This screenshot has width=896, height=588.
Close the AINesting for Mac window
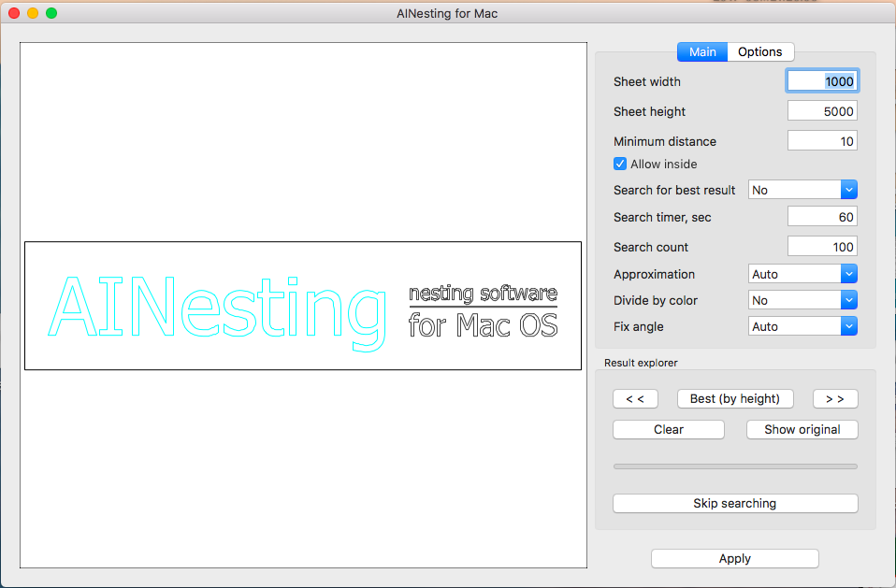14,13
